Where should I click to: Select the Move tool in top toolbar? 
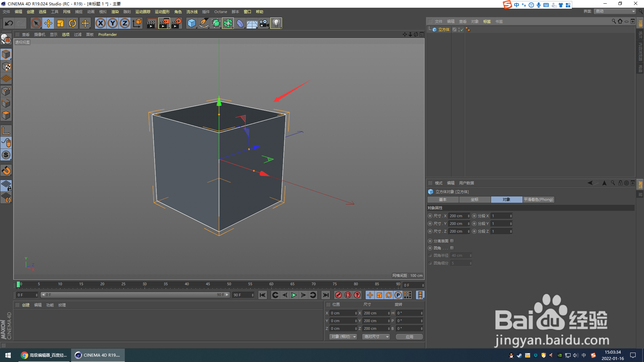[48, 23]
